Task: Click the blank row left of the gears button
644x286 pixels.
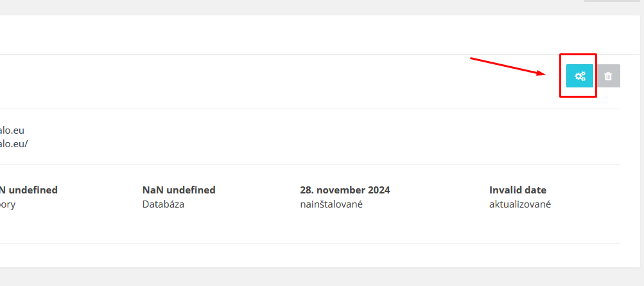Action: coord(279,82)
